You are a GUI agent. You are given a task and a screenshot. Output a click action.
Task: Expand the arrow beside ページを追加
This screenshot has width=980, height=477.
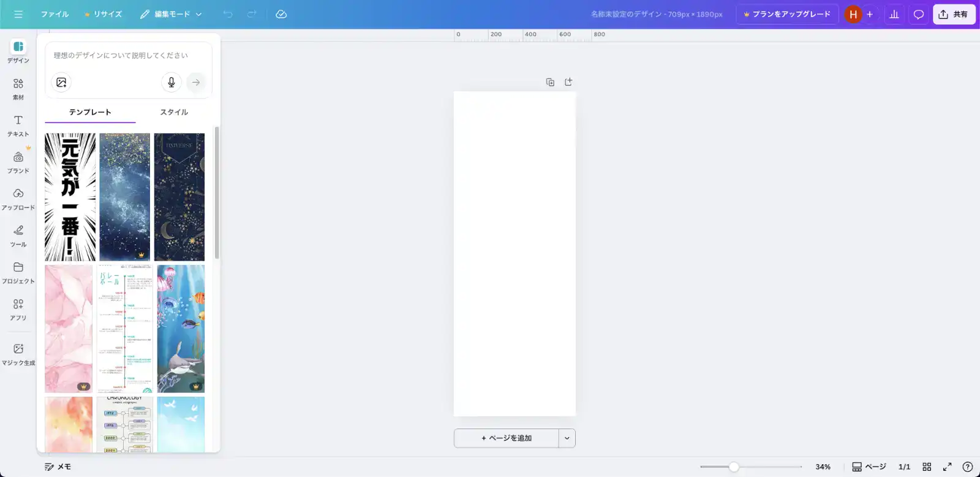(567, 438)
